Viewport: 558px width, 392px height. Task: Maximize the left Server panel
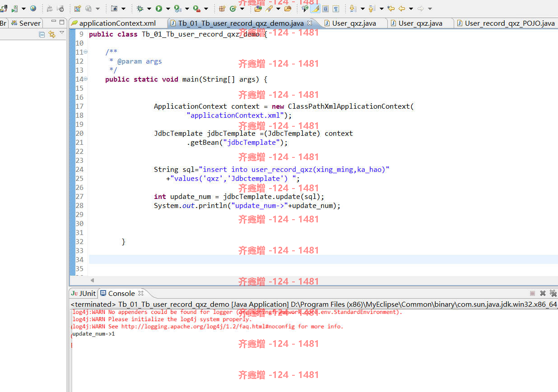(62, 22)
